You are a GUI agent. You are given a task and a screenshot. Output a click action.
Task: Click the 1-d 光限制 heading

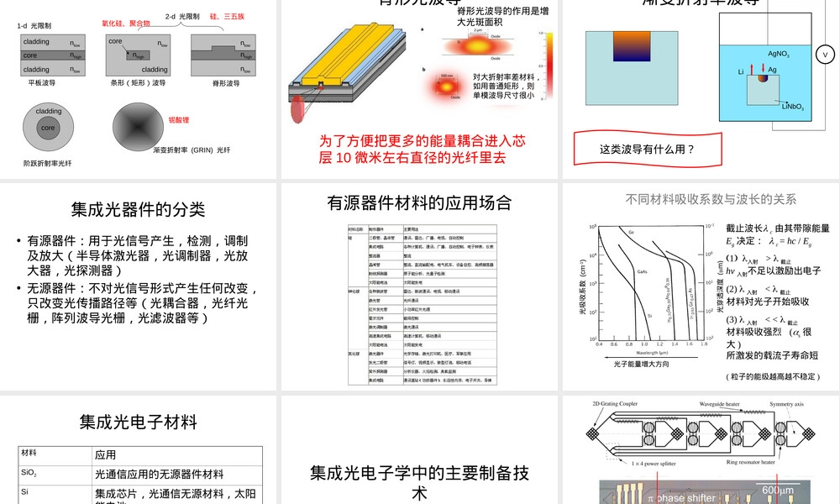[x=34, y=25]
